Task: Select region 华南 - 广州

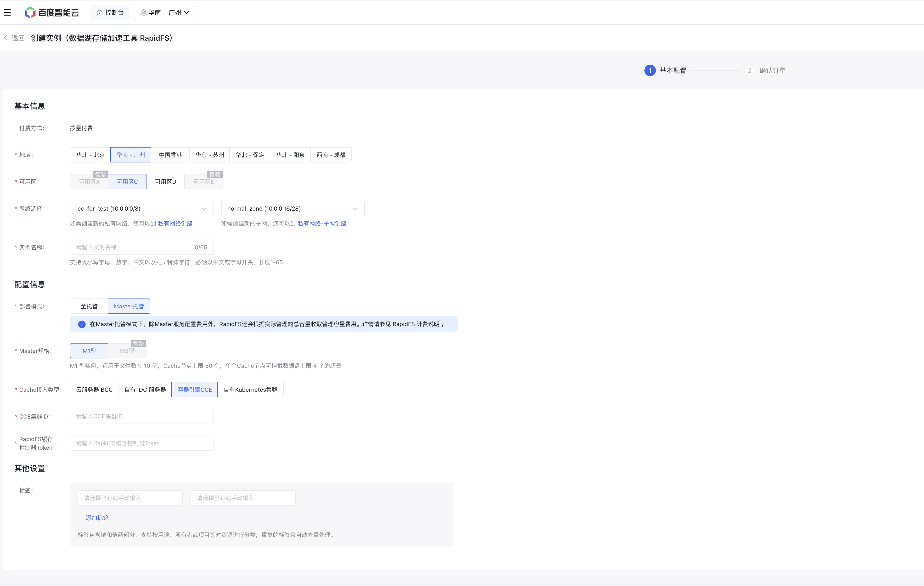Action: pos(131,155)
